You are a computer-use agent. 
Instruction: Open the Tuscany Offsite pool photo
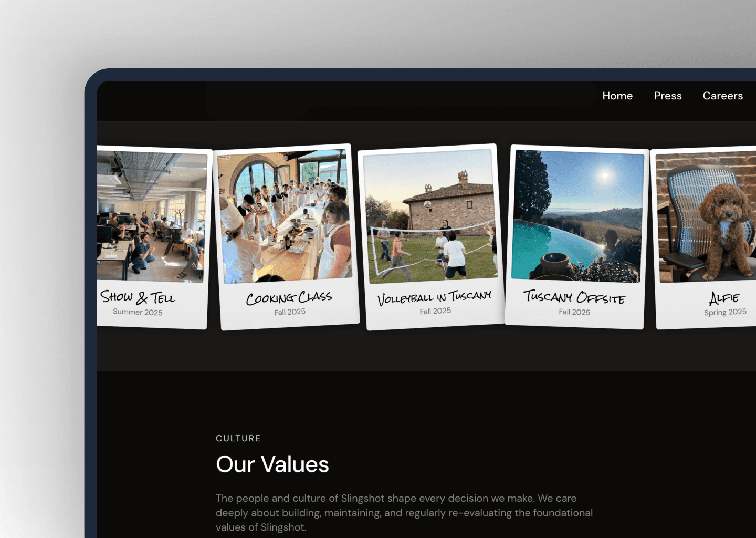578,216
